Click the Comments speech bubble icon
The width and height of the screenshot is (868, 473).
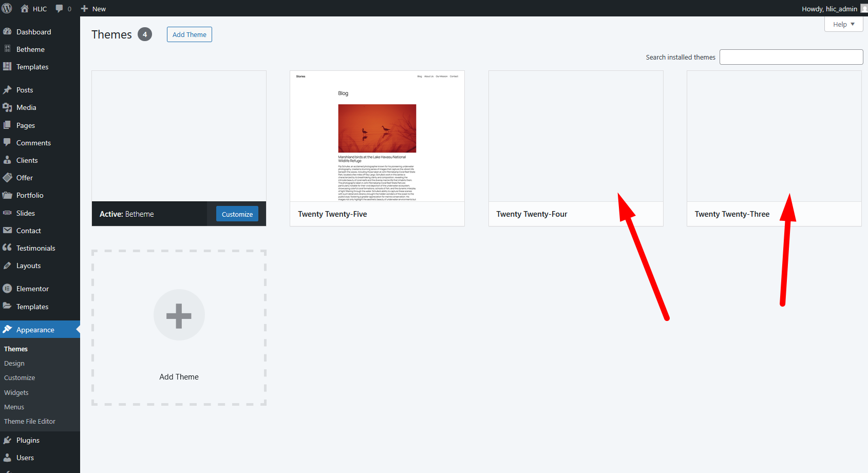[7, 142]
